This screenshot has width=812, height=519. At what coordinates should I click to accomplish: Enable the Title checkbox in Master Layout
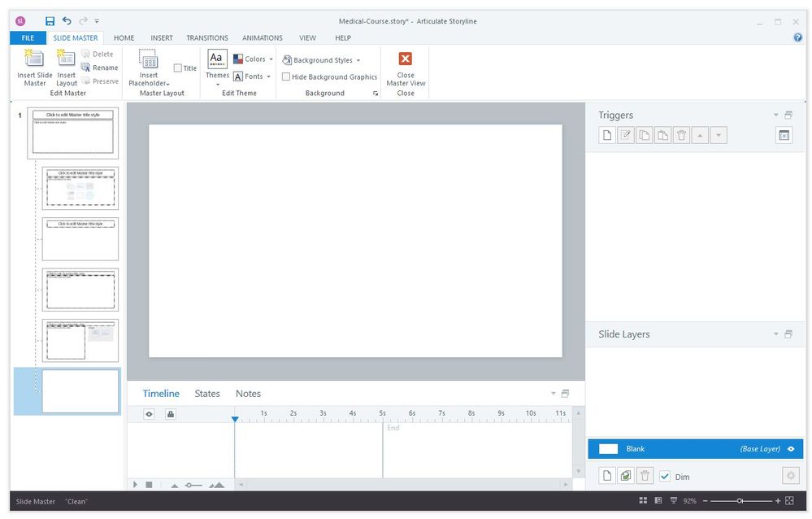click(178, 68)
